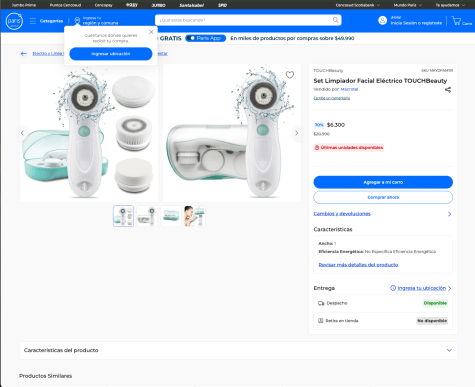Open the Categorías hamburger menu icon
The width and height of the screenshot is (475, 387).
[x=33, y=21]
